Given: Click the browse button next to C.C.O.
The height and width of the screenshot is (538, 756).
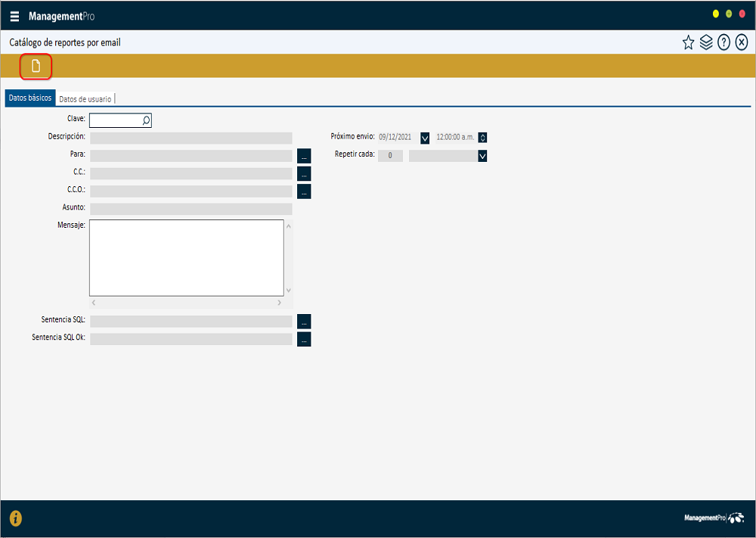Looking at the screenshot, I should (304, 191).
